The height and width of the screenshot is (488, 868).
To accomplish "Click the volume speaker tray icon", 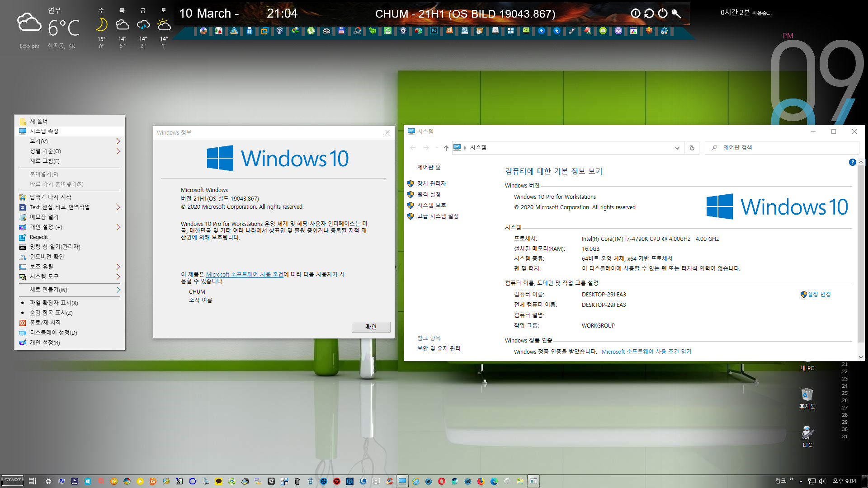I will 822,481.
